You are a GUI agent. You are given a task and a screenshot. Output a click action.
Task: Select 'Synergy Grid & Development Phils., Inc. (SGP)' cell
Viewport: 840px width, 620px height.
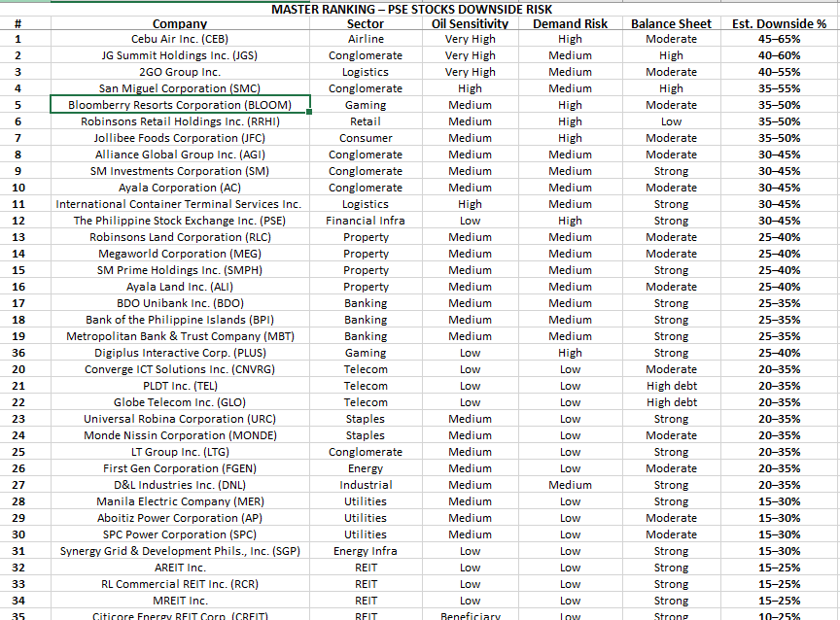coord(180,551)
